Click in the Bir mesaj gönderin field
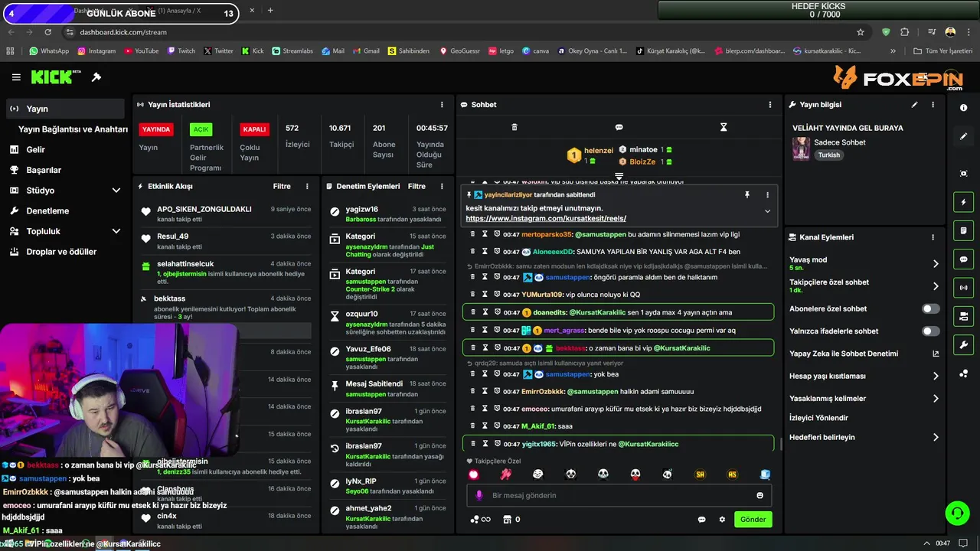980x551 pixels. tap(619, 495)
